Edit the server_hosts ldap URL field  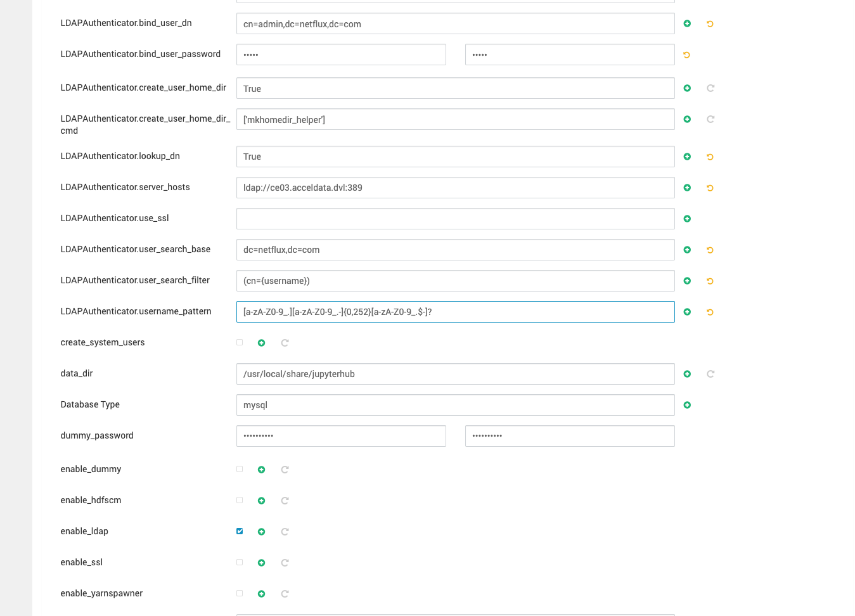(x=455, y=188)
